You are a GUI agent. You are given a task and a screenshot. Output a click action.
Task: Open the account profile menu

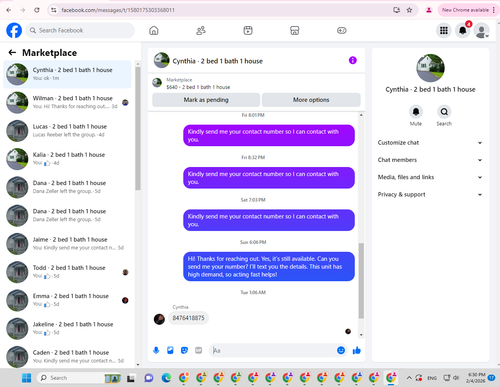coord(482,31)
